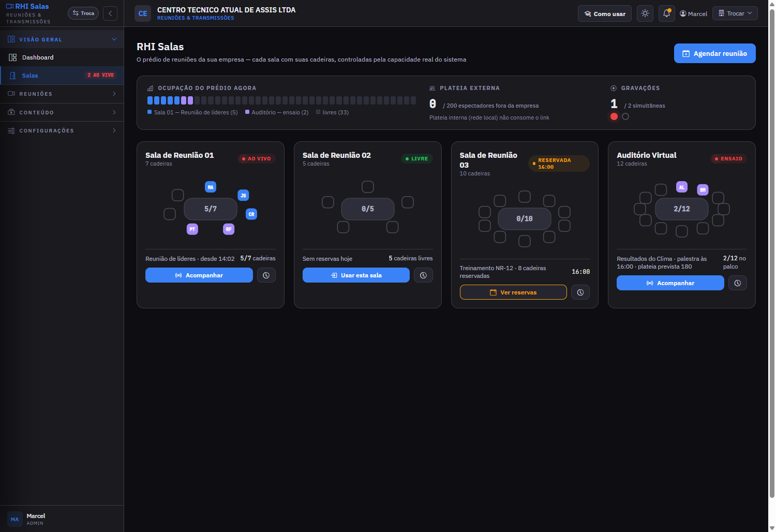This screenshot has width=776, height=532.
Task: Select the AL occupied chair in Auditório Virtual
Action: pyautogui.click(x=682, y=187)
